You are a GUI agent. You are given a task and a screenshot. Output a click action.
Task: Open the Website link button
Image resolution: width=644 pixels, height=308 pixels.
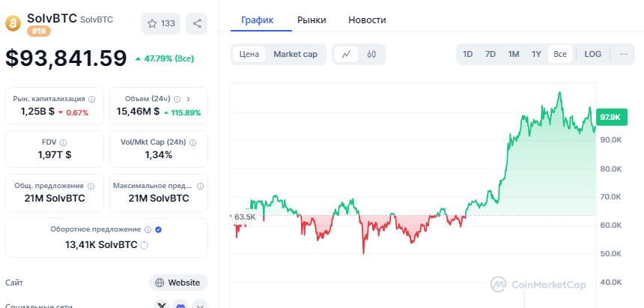tap(178, 283)
